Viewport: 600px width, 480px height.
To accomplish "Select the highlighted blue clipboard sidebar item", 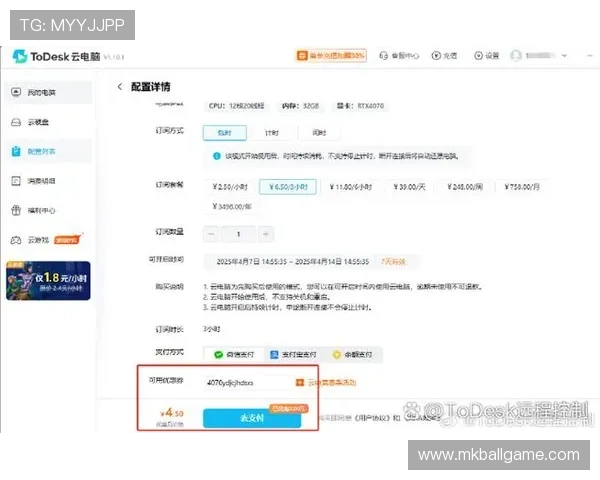I will point(49,152).
